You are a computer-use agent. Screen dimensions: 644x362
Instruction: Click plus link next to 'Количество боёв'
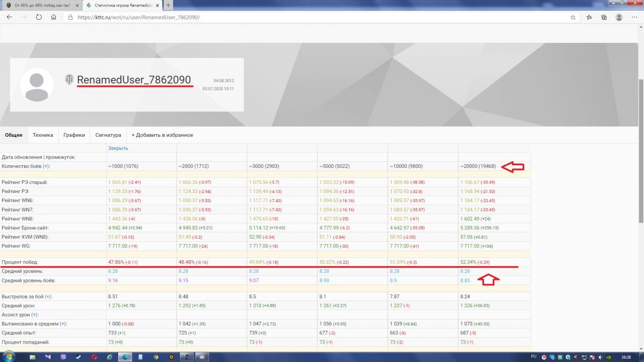pos(46,167)
